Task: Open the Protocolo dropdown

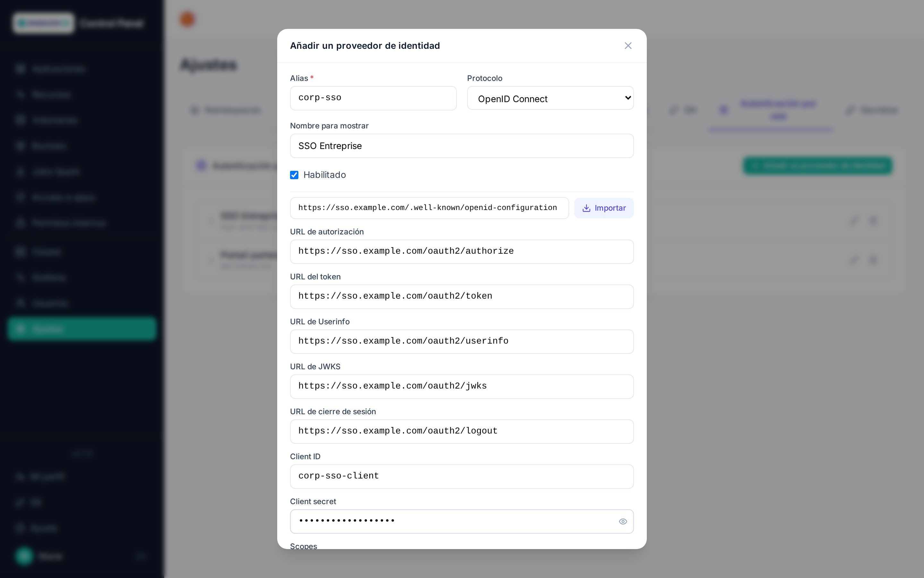Action: pos(550,98)
